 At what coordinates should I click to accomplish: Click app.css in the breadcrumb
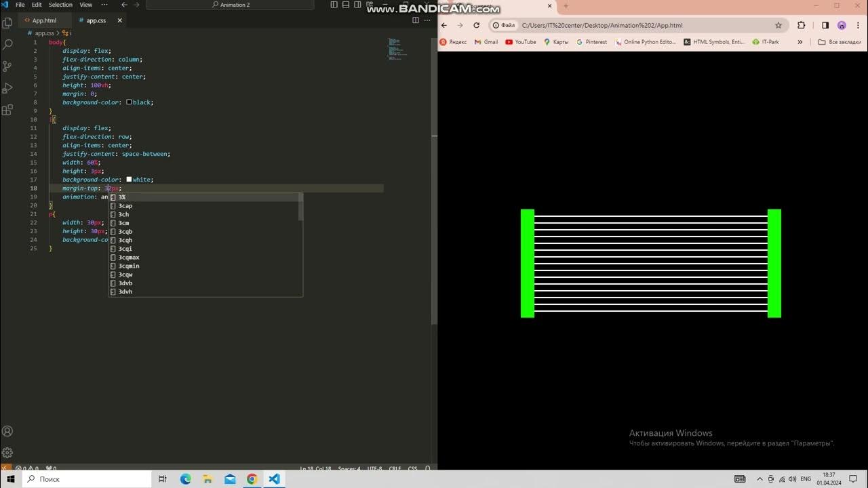point(45,33)
